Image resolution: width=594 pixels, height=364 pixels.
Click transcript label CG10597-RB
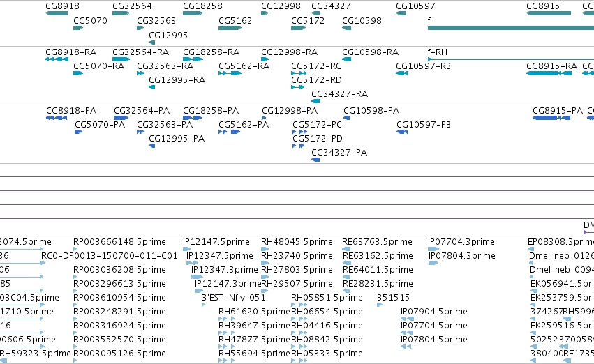tap(423, 66)
